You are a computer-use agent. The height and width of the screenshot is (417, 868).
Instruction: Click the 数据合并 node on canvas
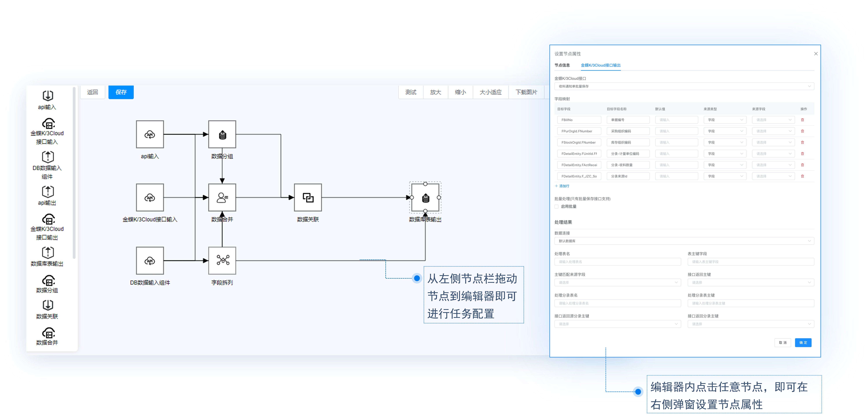(222, 198)
